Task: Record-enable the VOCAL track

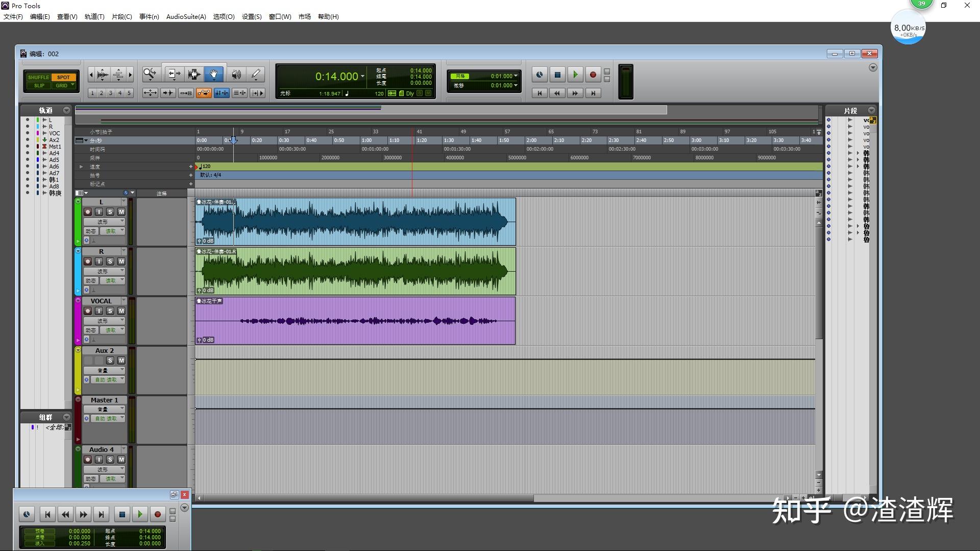Action: click(88, 311)
